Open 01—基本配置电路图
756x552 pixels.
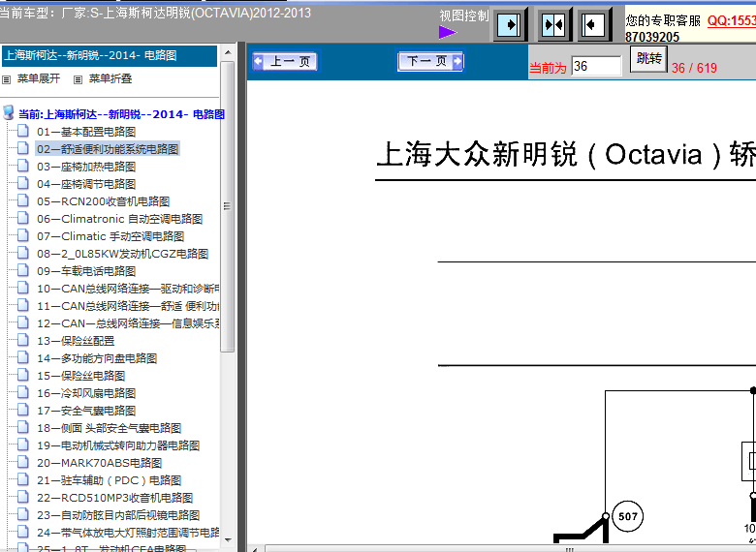[86, 132]
